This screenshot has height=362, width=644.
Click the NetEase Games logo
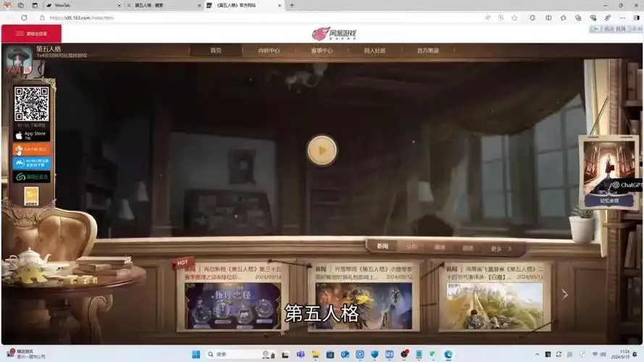pos(334,33)
